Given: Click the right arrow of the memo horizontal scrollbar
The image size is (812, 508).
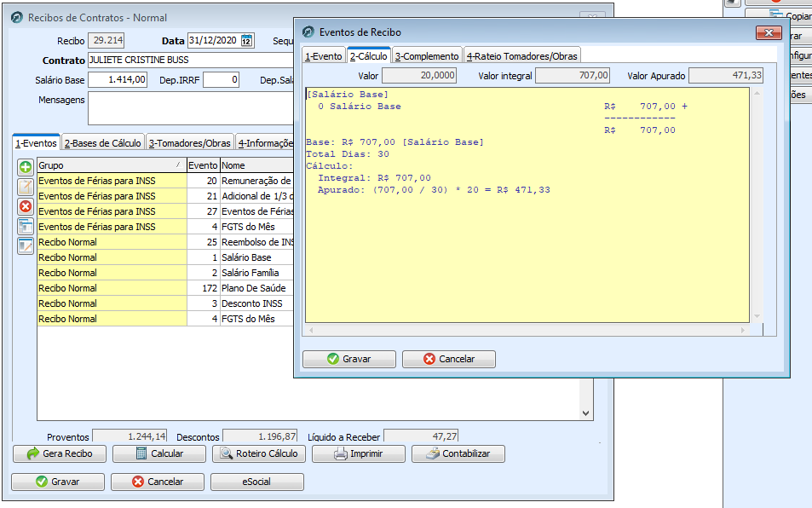Looking at the screenshot, I should pos(743,330).
